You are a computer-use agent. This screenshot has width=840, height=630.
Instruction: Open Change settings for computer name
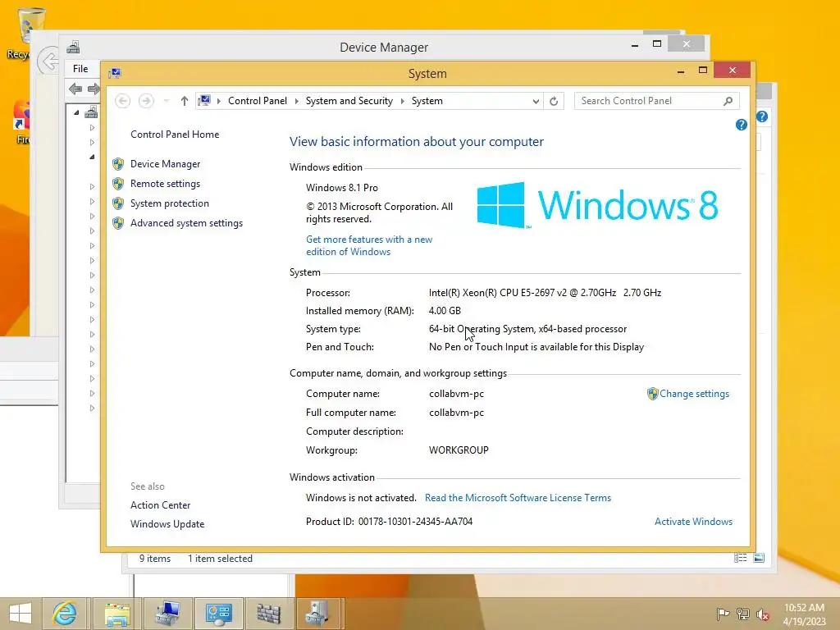tap(694, 394)
